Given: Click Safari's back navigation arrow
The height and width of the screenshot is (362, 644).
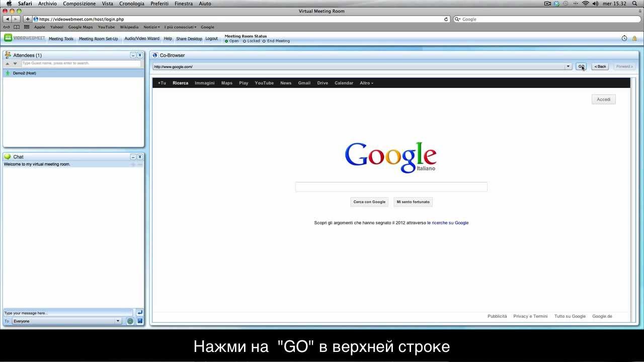Looking at the screenshot, I should coord(7,19).
